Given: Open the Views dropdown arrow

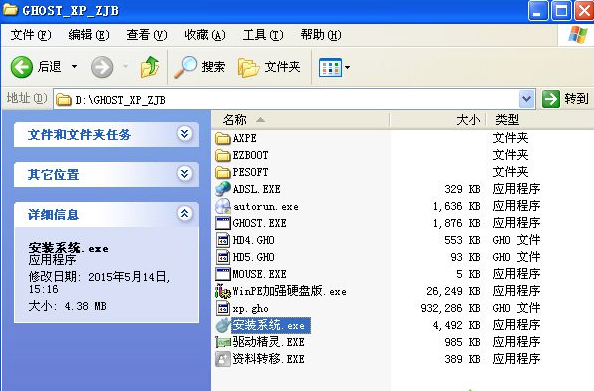Looking at the screenshot, I should [347, 68].
